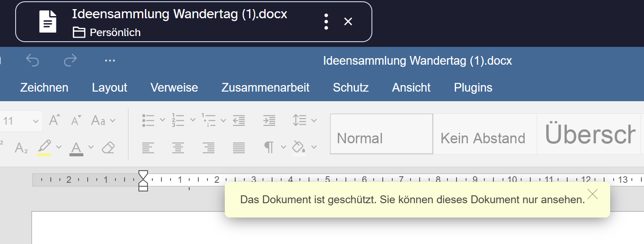Open the Zusammenarbeit tab
Screen dimensions: 644x244
[x=266, y=87]
